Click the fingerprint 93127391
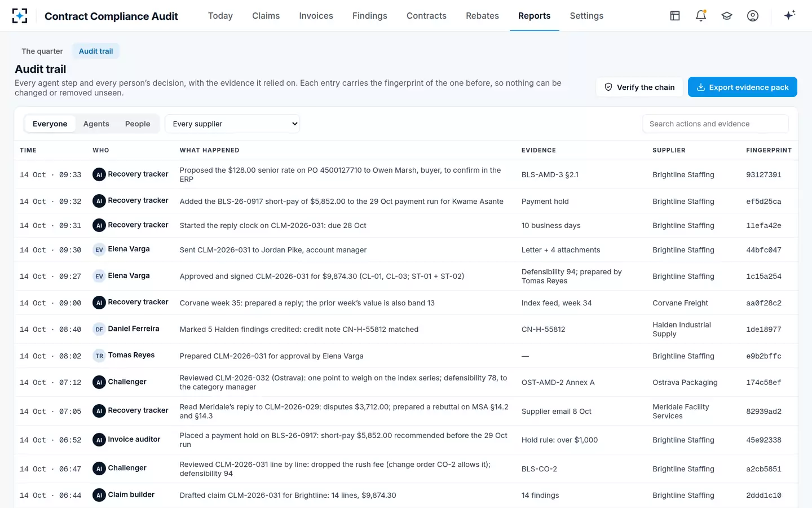 click(764, 174)
